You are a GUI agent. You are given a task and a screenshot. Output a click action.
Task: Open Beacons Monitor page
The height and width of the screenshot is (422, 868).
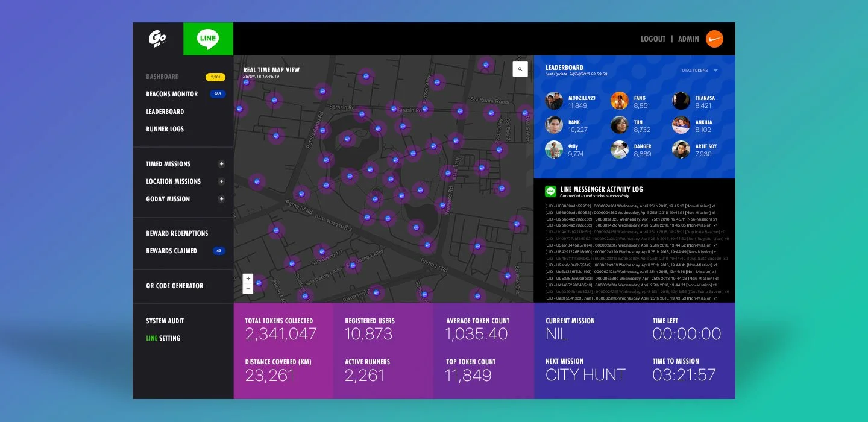coord(172,94)
